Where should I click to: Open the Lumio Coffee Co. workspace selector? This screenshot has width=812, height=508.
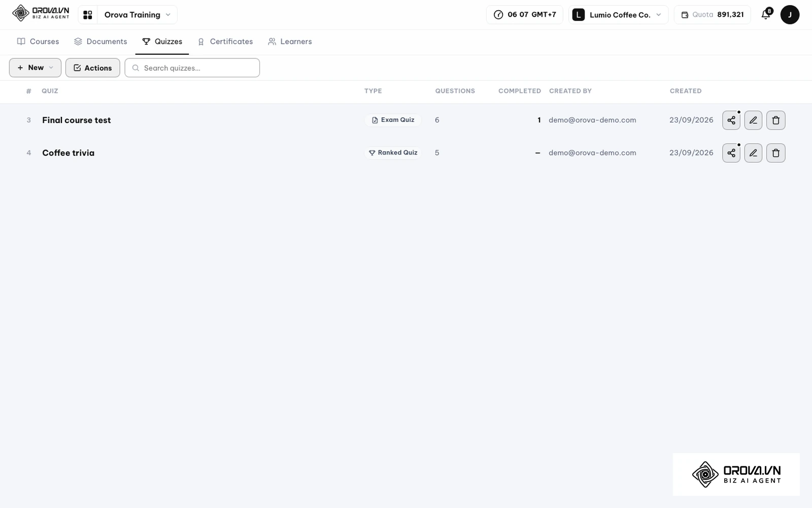(x=618, y=15)
